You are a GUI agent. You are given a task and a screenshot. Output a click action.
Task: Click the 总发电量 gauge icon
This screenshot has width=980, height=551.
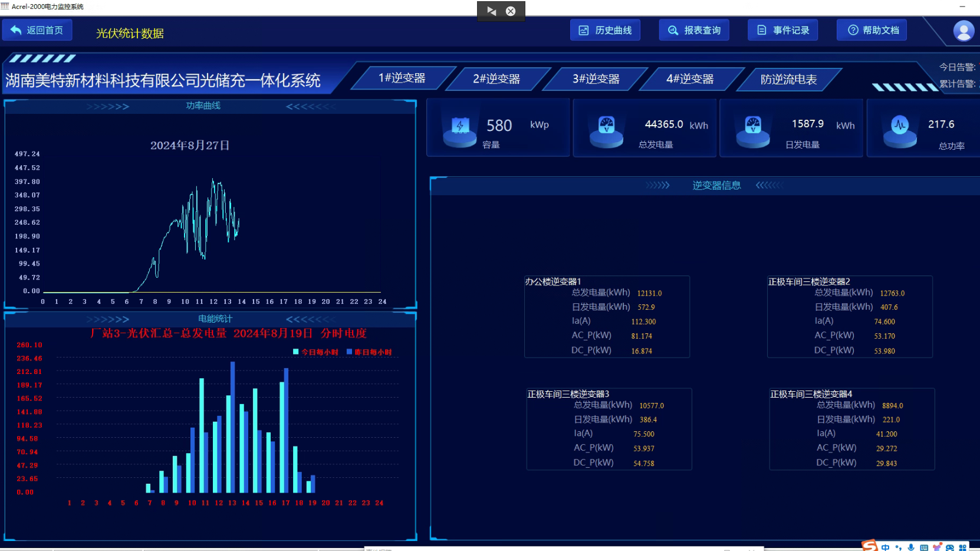coord(606,130)
